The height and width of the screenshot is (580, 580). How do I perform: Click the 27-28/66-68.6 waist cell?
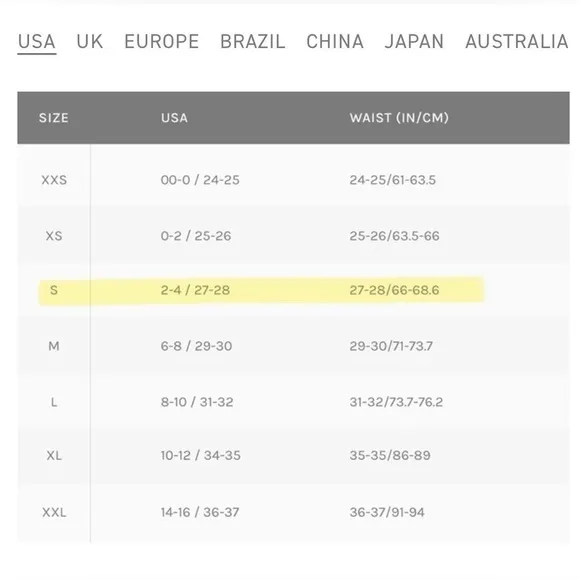pos(394,290)
